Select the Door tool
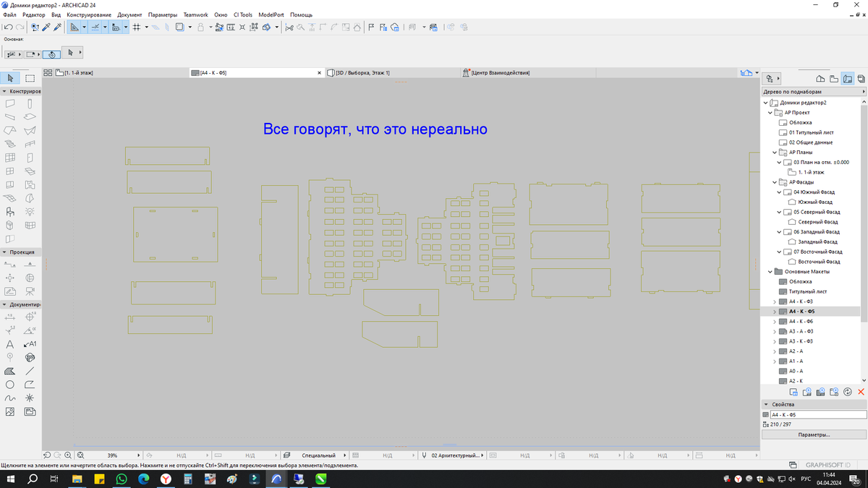This screenshot has width=868, height=488. [30, 158]
